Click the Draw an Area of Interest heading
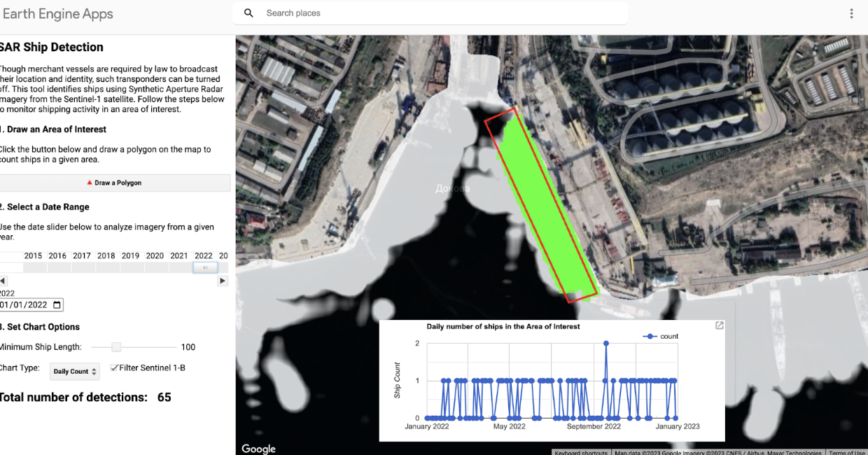The height and width of the screenshot is (455, 868). pyautogui.click(x=53, y=129)
